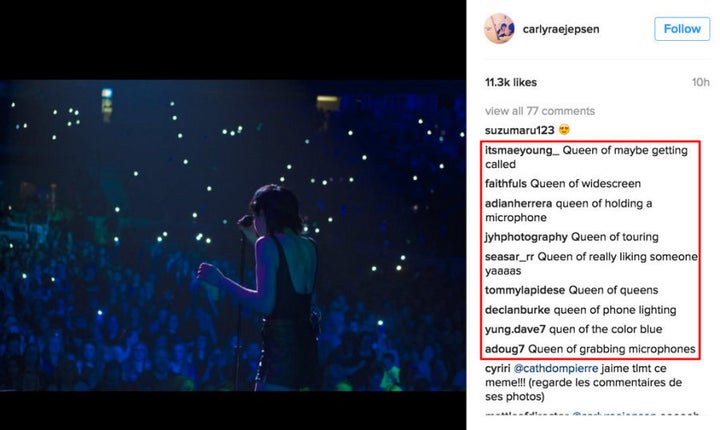Expand view all 77 comments
This screenshot has width=720, height=430.
pos(540,111)
